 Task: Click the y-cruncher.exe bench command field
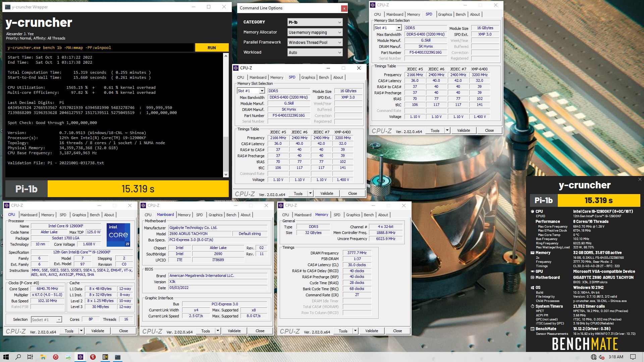tap(100, 48)
